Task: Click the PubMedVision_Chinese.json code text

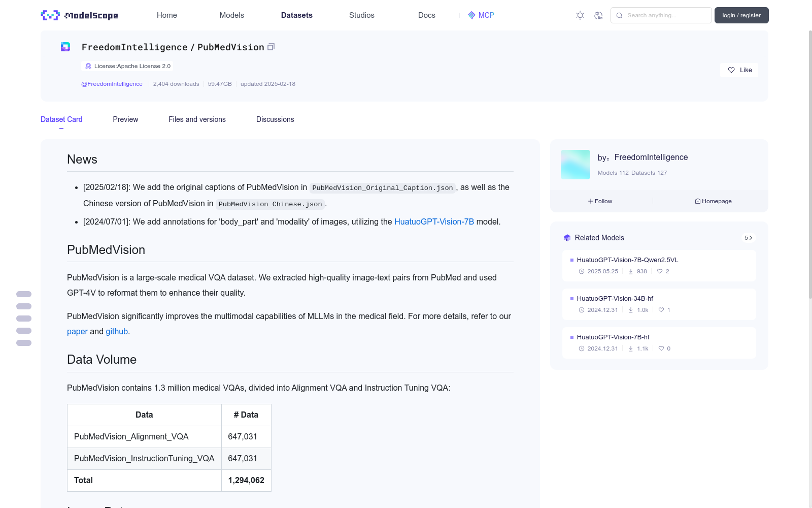Action: [x=270, y=204]
